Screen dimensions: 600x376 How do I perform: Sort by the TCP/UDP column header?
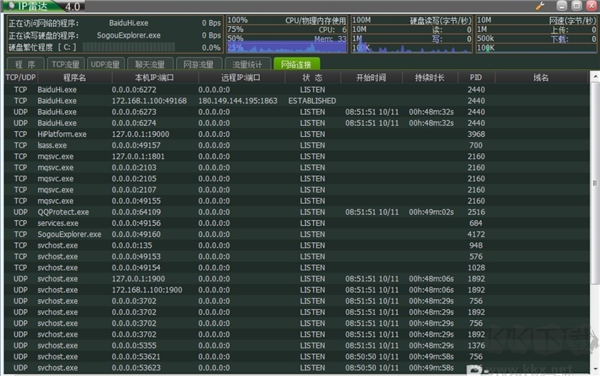pyautogui.click(x=21, y=78)
